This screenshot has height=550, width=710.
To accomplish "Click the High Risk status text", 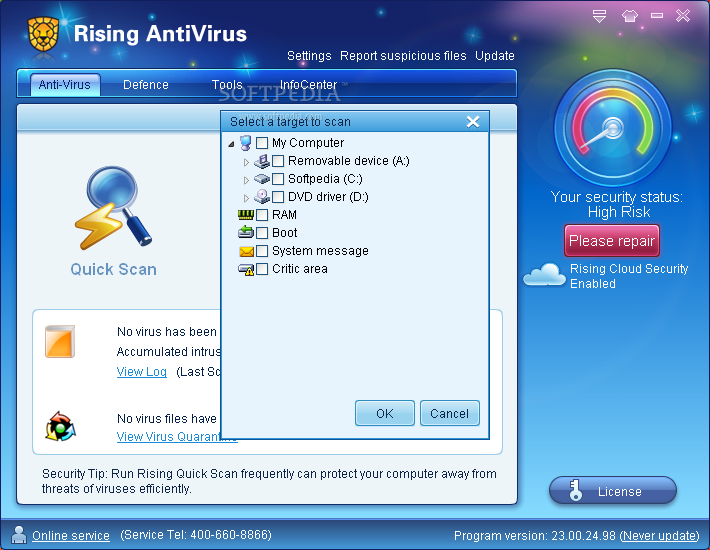I will pos(619,212).
